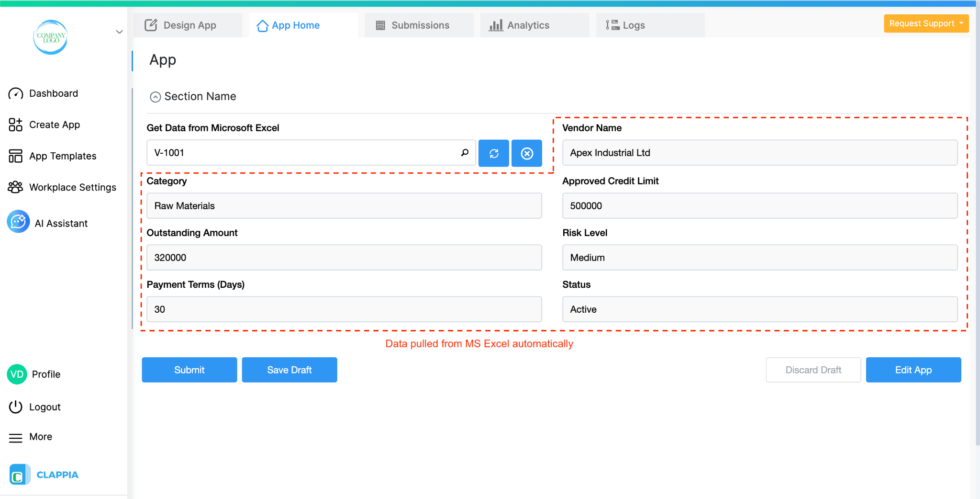This screenshot has width=980, height=499.
Task: Go to the Dashboard
Action: click(x=53, y=93)
